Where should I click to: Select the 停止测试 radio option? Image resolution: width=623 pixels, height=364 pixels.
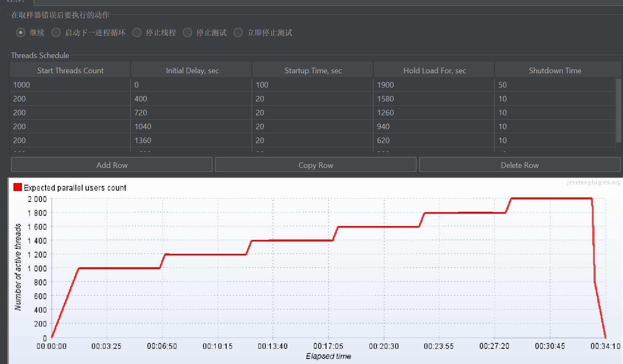click(x=187, y=32)
